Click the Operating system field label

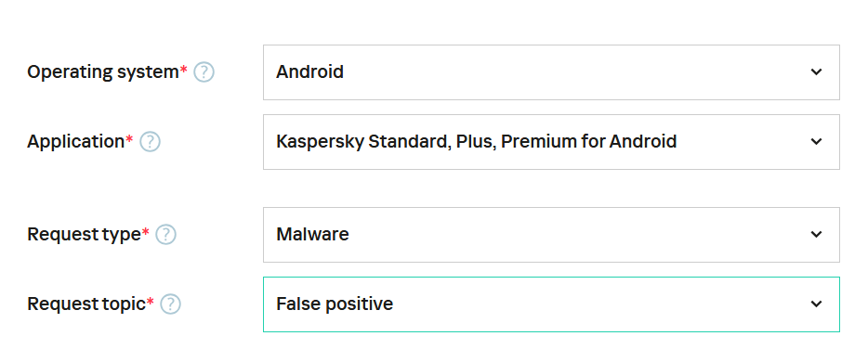[108, 72]
